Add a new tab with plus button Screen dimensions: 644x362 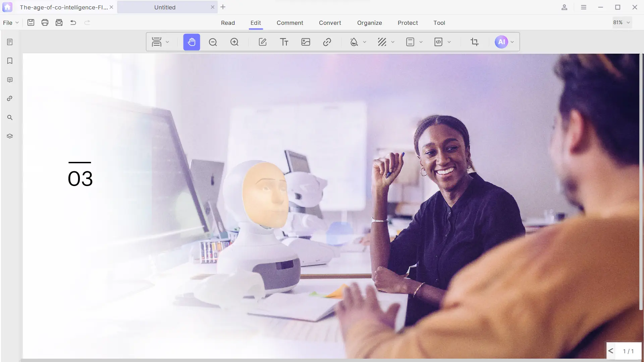tap(223, 7)
